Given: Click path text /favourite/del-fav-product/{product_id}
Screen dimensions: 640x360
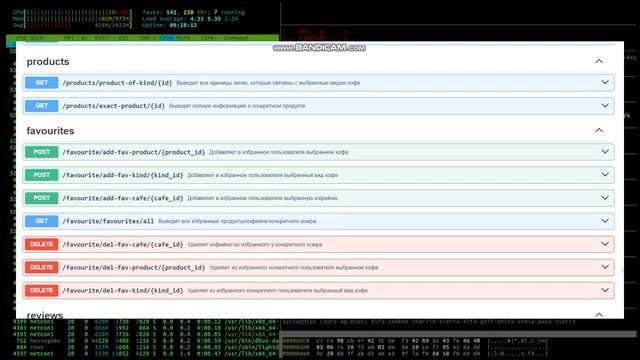Looking at the screenshot, I should [133, 267].
